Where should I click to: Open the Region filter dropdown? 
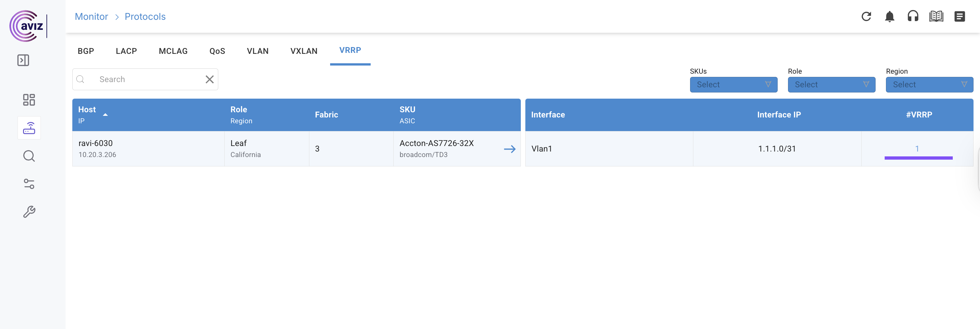929,85
